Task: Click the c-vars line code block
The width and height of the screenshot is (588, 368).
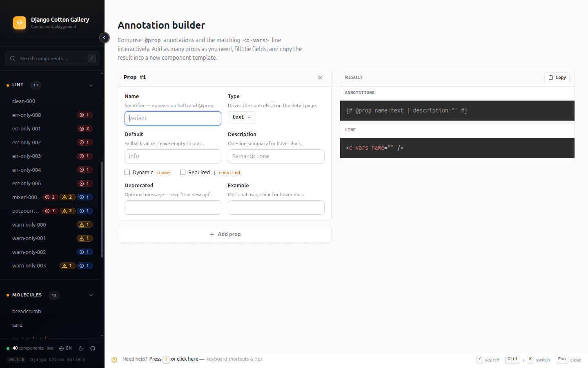Action: pyautogui.click(x=457, y=148)
